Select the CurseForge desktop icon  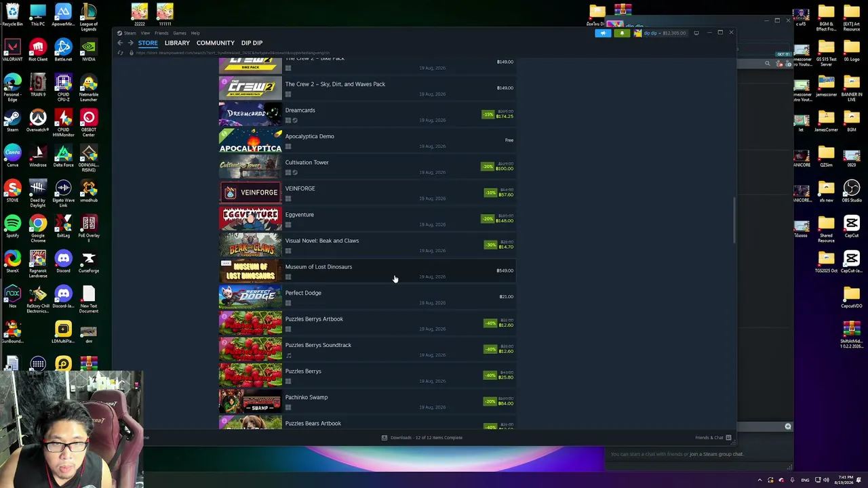click(x=89, y=262)
